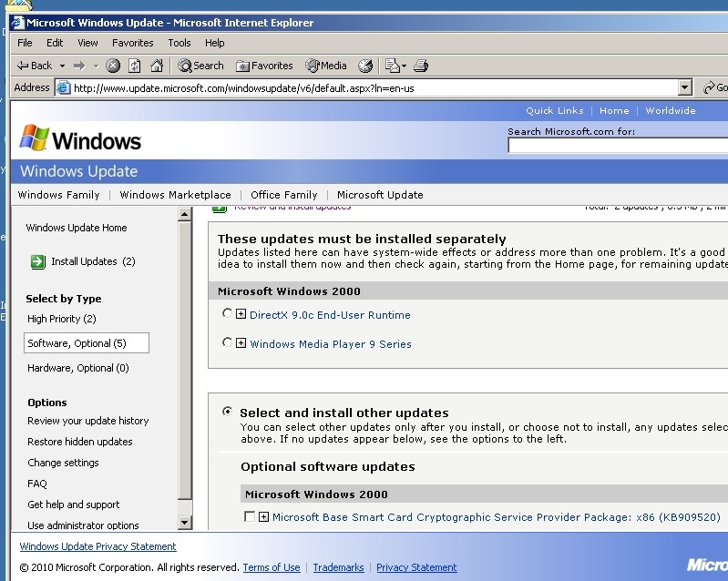The width and height of the screenshot is (728, 581).
Task: Open the Forward button history dropdown
Action: 96,66
